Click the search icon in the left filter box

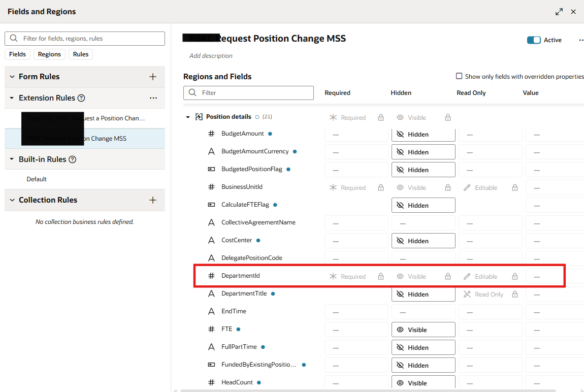tap(14, 39)
